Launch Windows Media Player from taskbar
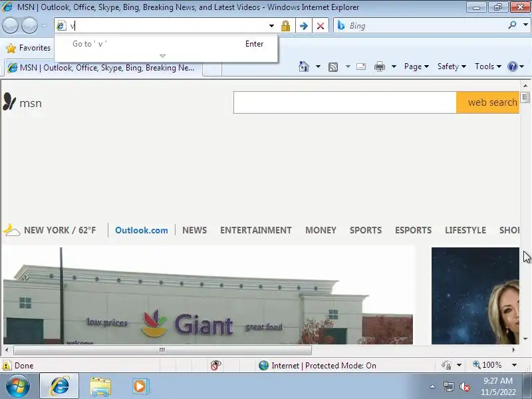Screen dimensions: 532x399 (140, 386)
